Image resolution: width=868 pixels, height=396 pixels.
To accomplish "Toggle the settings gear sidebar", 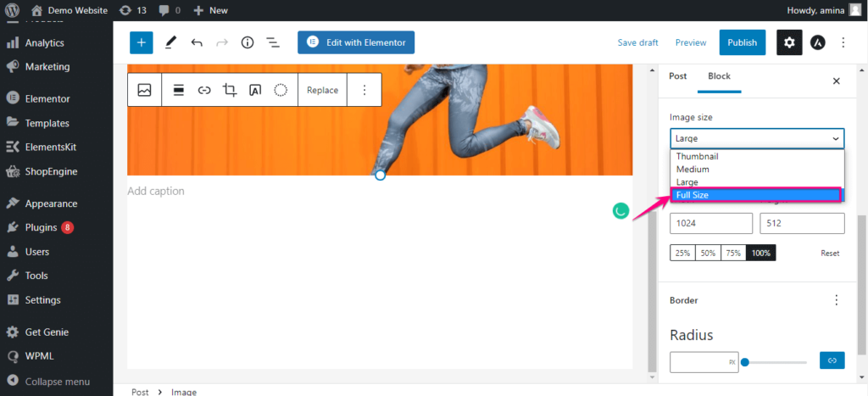I will (x=789, y=42).
